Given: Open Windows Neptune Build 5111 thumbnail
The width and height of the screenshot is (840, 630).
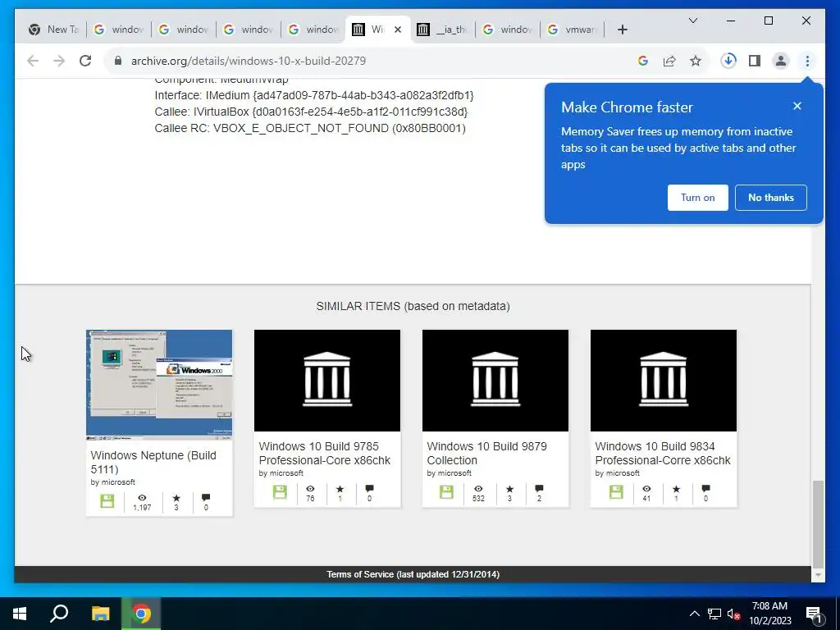Looking at the screenshot, I should (x=159, y=385).
